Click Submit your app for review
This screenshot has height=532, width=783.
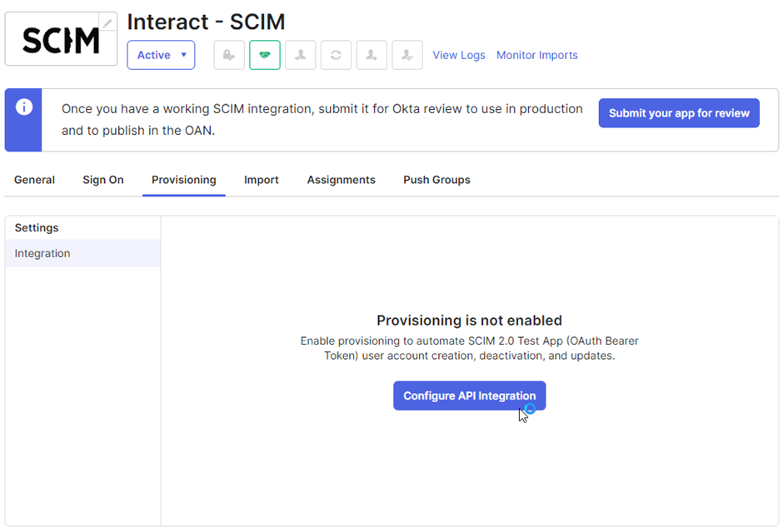tap(679, 113)
